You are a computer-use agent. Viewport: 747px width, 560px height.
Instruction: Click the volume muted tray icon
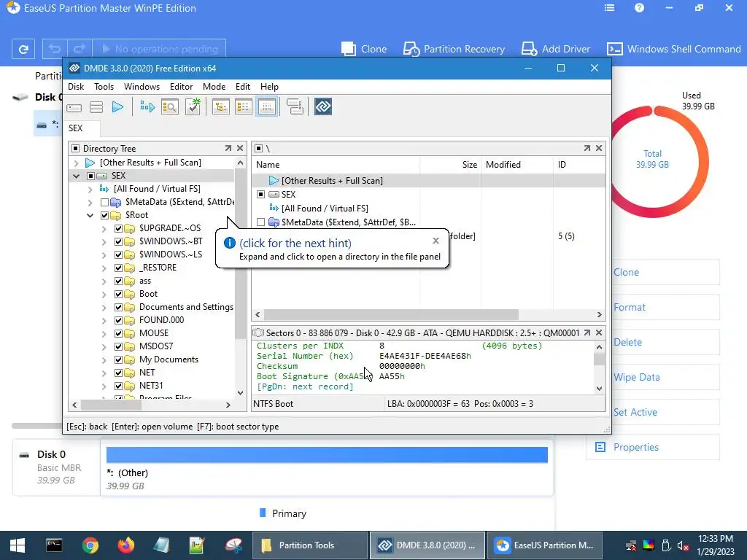coord(683,546)
